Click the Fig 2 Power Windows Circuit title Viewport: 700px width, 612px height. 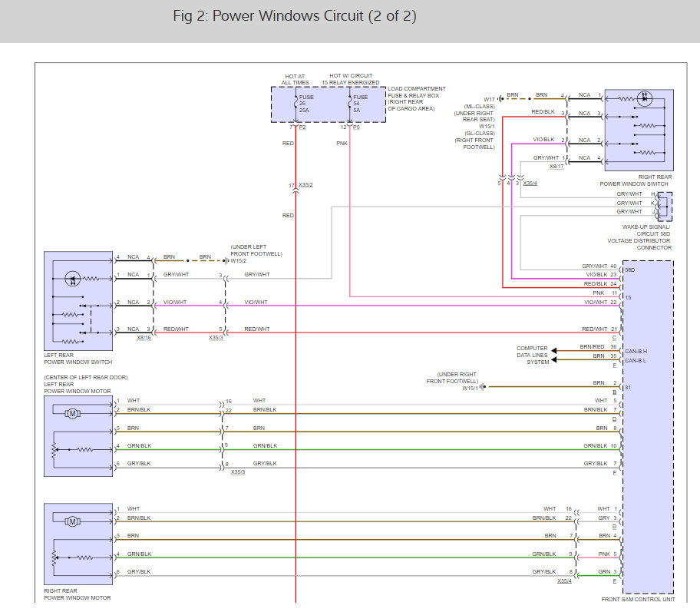295,16
